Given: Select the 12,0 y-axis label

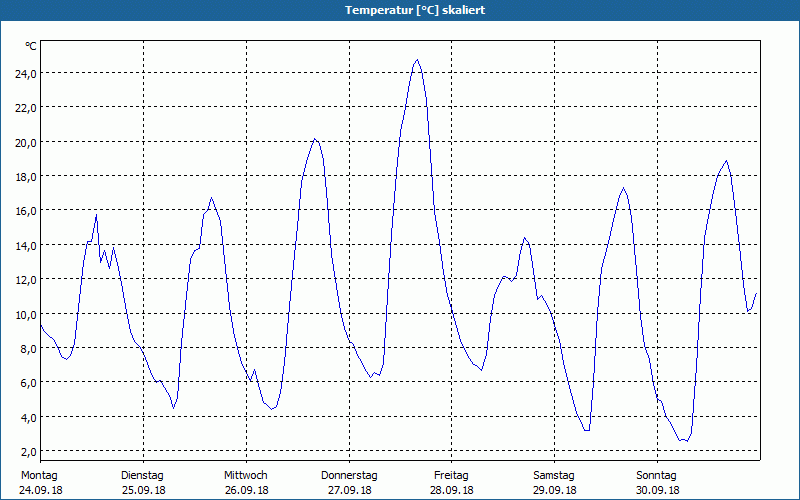Looking at the screenshot, I should click(x=26, y=279).
